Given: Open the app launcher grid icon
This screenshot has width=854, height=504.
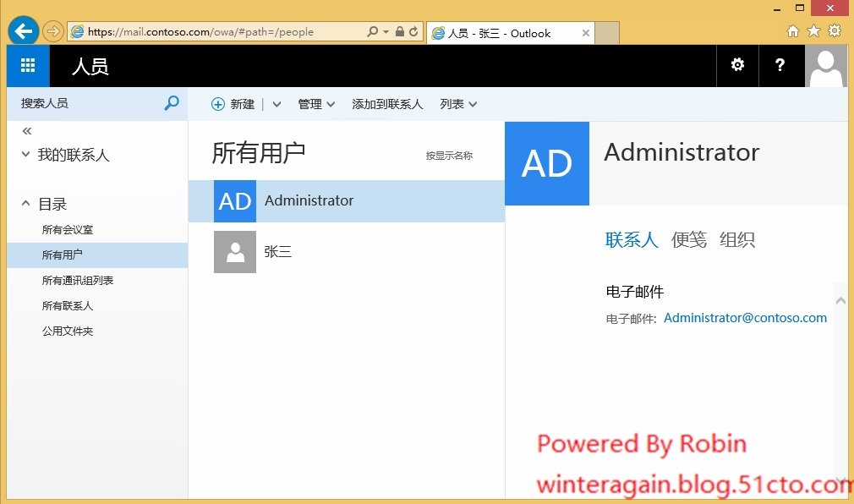Looking at the screenshot, I should pyautogui.click(x=28, y=66).
